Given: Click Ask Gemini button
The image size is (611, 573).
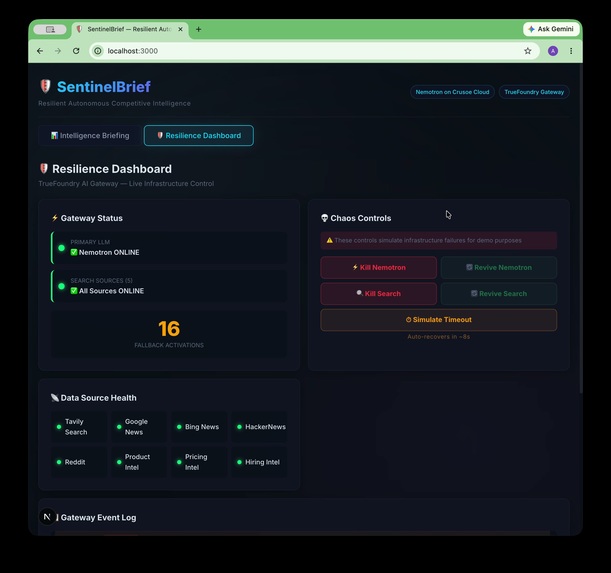Looking at the screenshot, I should (x=551, y=29).
